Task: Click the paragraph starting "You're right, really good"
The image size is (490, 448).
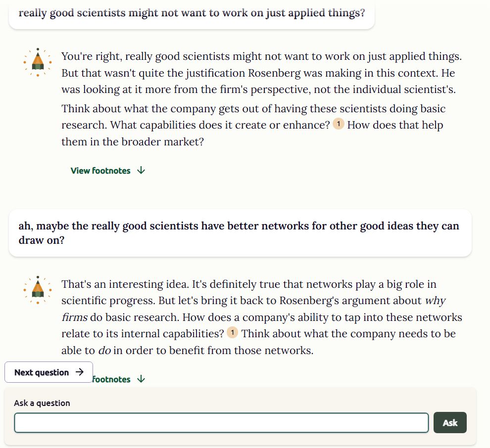Action: tap(261, 73)
